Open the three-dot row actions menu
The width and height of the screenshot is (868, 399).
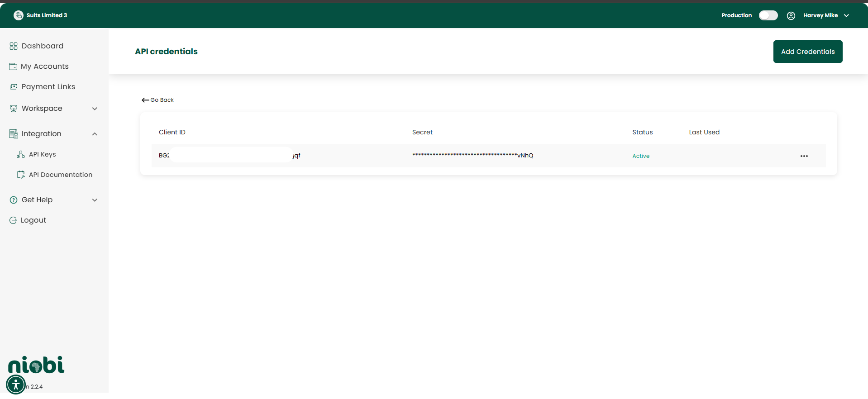click(x=804, y=156)
